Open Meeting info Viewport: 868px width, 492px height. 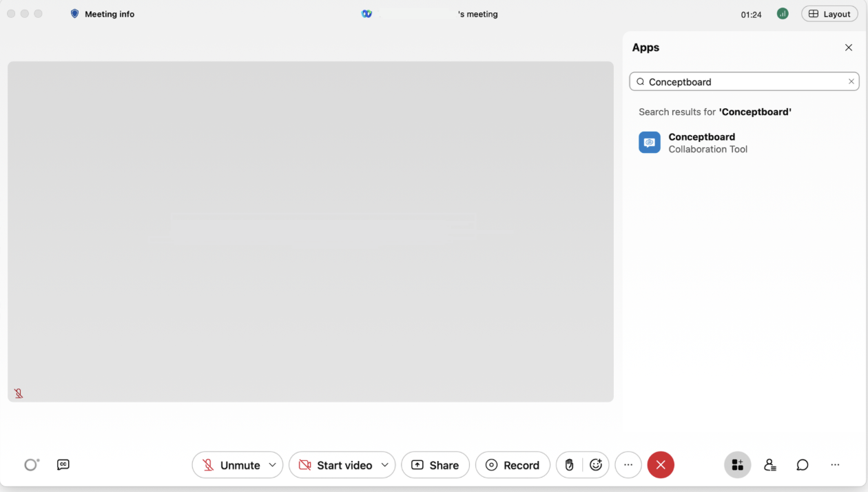[x=102, y=13]
